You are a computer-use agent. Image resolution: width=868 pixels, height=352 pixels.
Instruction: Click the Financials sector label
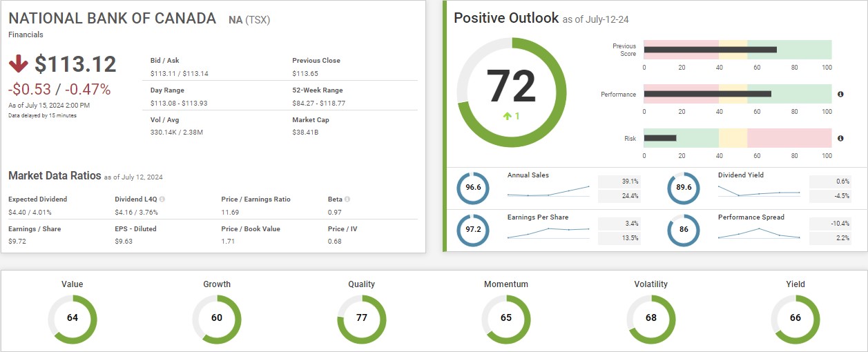tap(25, 35)
